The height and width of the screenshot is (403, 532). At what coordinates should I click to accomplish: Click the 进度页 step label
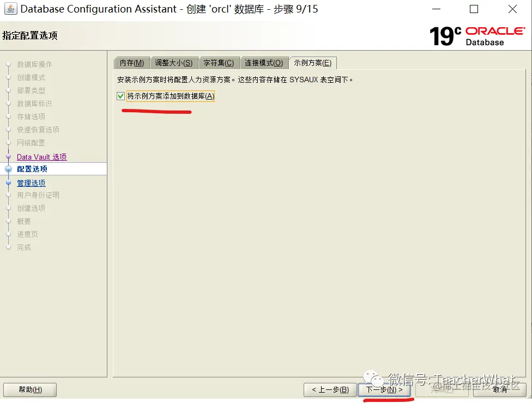[x=27, y=234]
